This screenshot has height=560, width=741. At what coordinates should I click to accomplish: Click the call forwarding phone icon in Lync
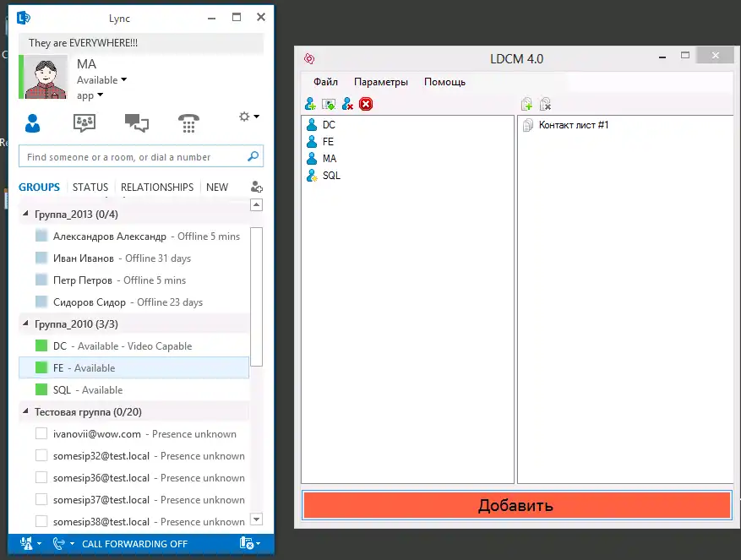point(58,543)
